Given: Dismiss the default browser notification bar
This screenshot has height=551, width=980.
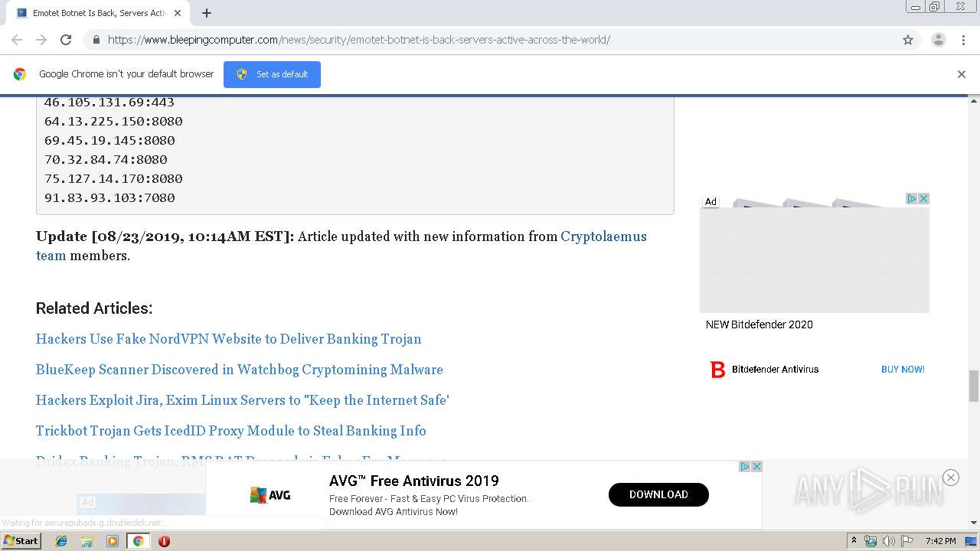Looking at the screenshot, I should tap(962, 74).
